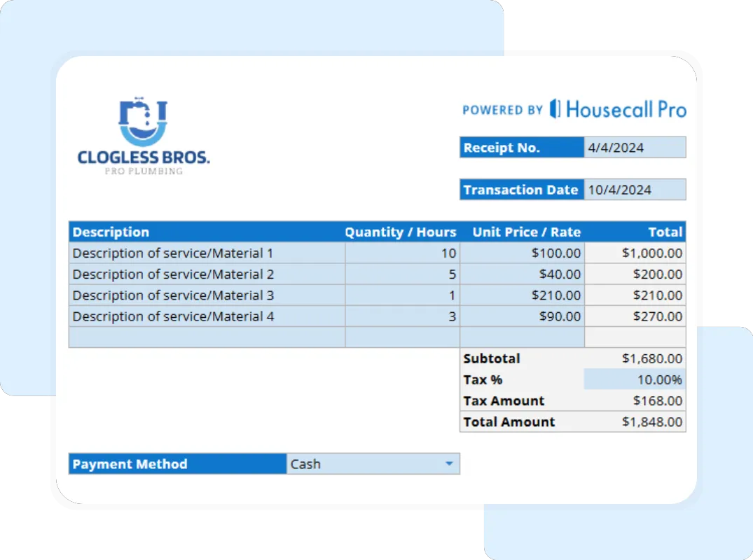Image resolution: width=753 pixels, height=560 pixels.
Task: Click the empty row below Material 4
Action: click(x=207, y=337)
